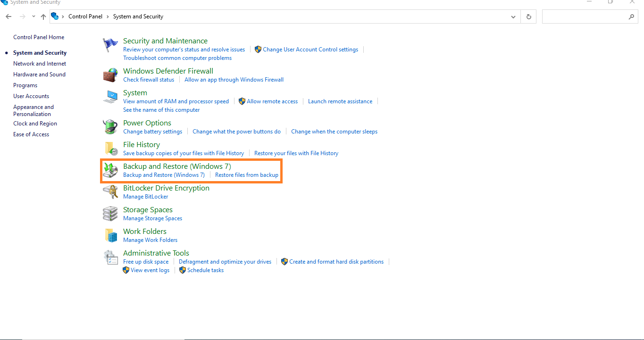This screenshot has width=644, height=340.
Task: Open Ease of Access category
Action: (31, 134)
